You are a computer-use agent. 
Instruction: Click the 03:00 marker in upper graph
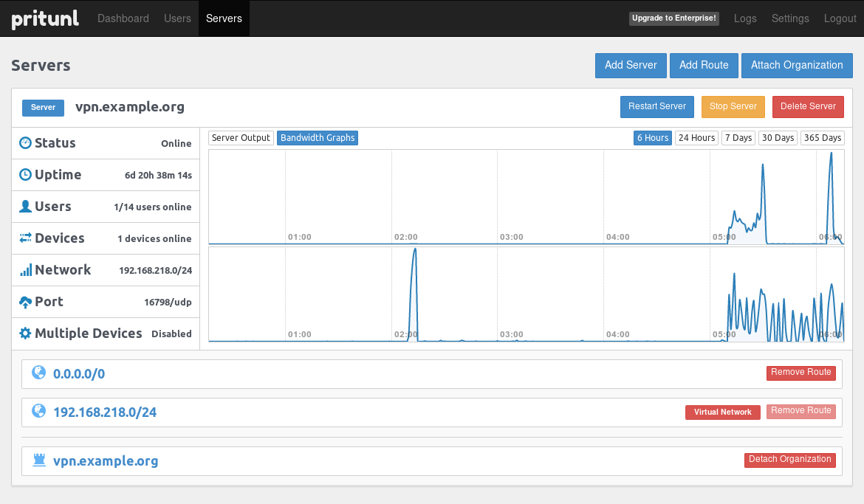[x=511, y=237]
